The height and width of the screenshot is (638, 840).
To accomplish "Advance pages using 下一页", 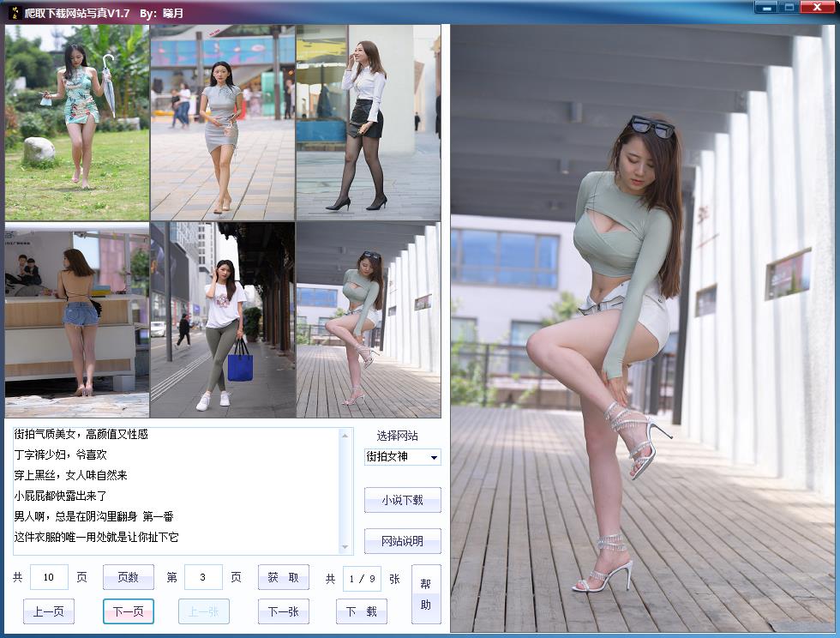I will click(128, 611).
